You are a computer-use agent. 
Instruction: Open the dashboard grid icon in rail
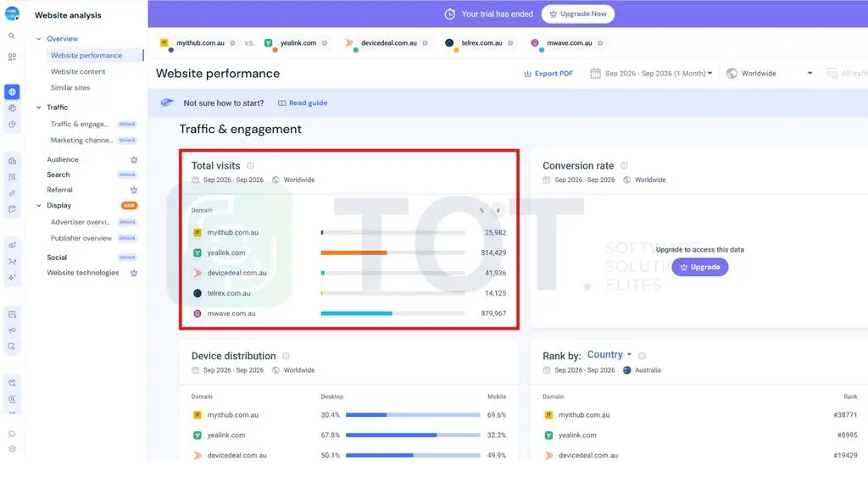click(12, 57)
